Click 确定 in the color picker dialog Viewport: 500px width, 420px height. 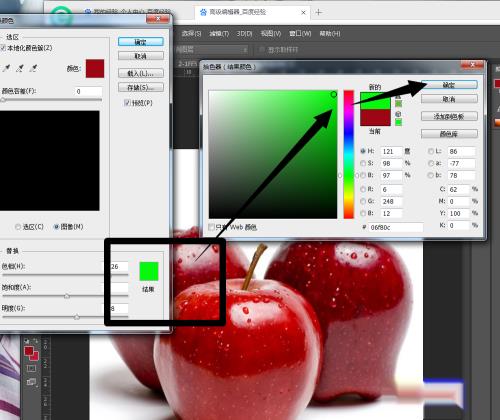click(449, 85)
